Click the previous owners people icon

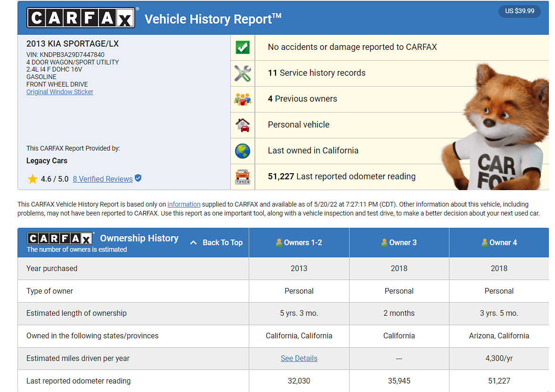[243, 99]
